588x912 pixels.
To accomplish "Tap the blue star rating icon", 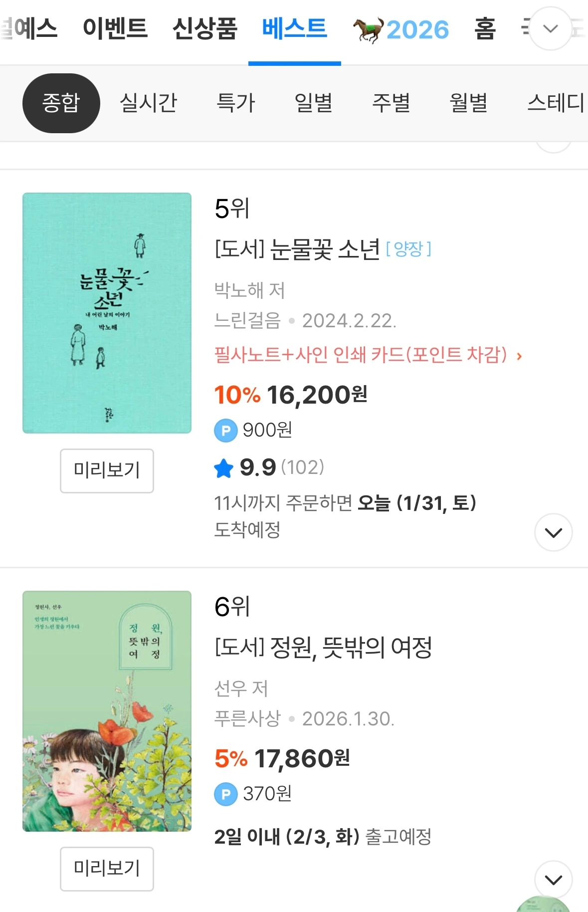I will [223, 468].
